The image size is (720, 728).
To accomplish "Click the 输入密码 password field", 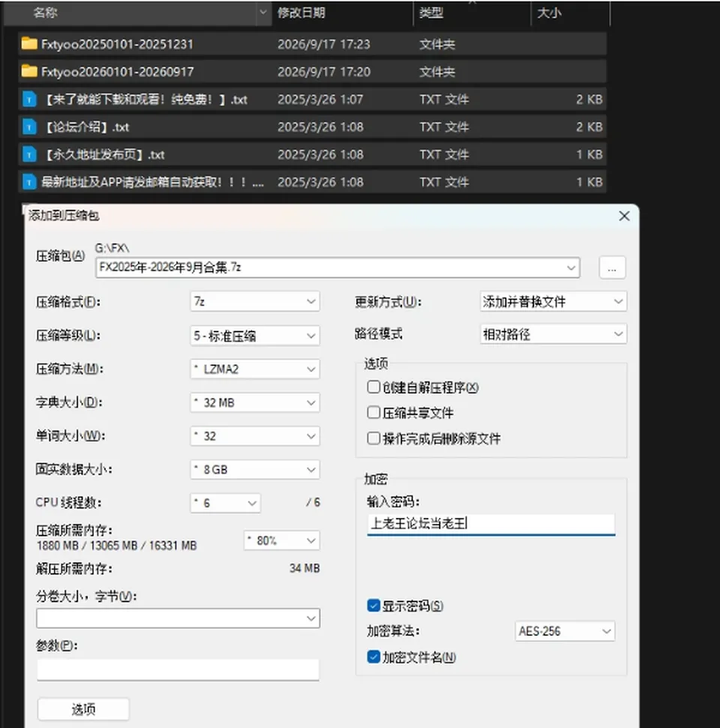I will (491, 524).
